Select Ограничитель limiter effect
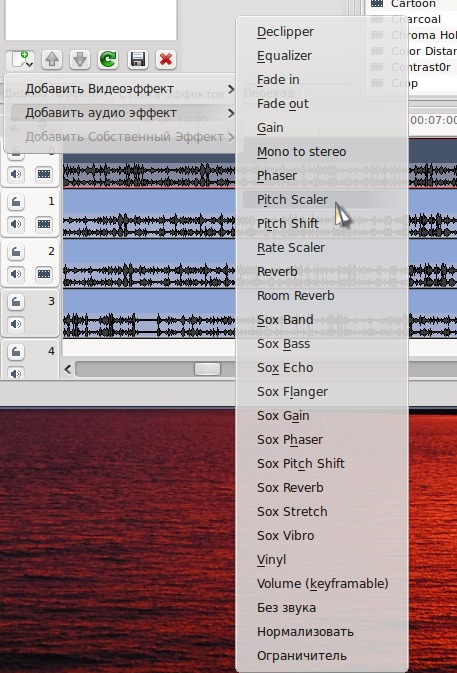This screenshot has width=457, height=673. (x=322, y=657)
